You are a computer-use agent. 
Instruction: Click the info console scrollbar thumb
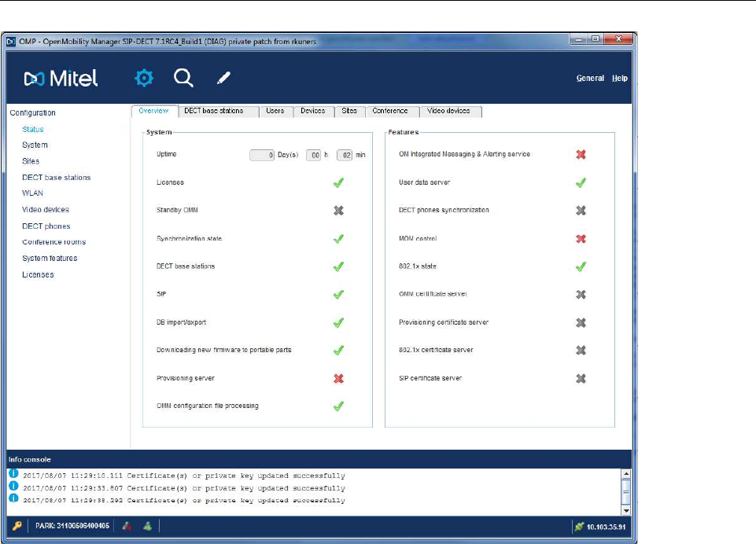click(x=626, y=492)
